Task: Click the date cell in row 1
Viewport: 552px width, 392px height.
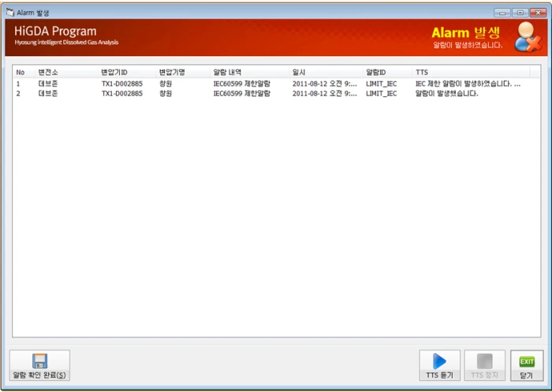Action: tap(325, 84)
